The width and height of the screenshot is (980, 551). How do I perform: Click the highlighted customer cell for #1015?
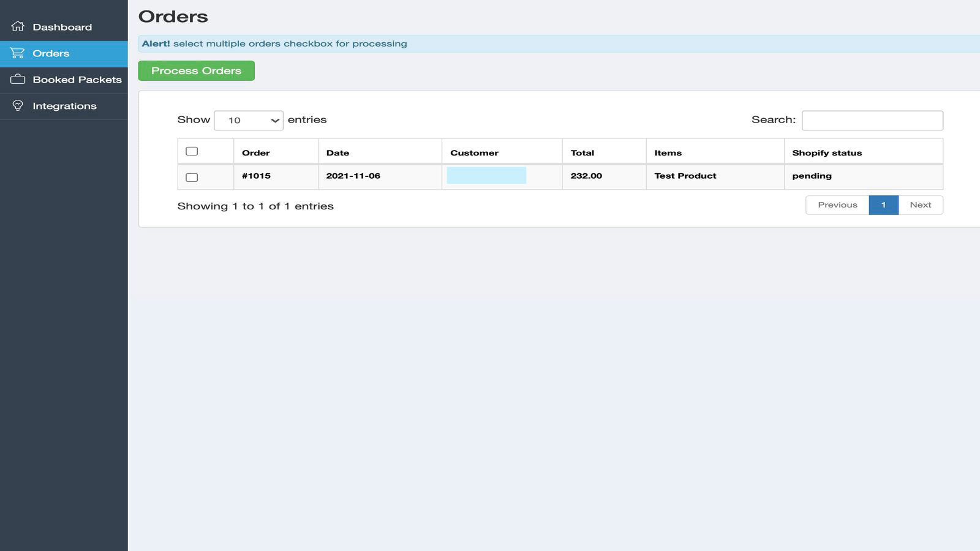point(486,176)
